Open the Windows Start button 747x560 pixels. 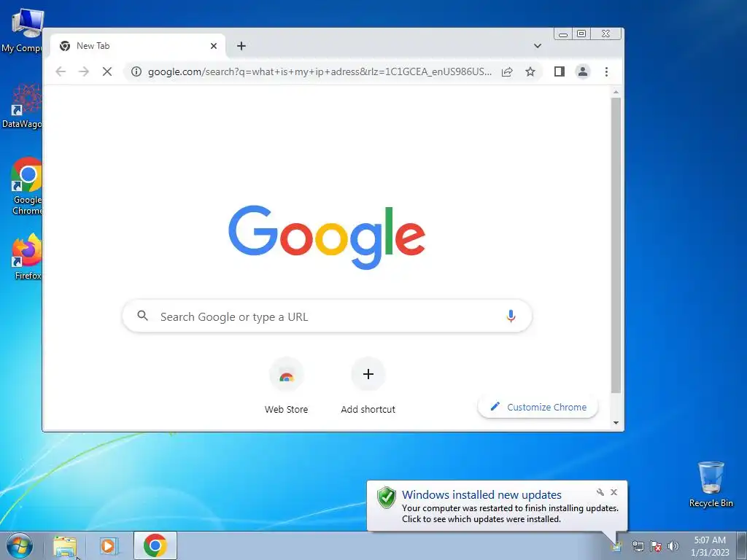pyautogui.click(x=20, y=545)
